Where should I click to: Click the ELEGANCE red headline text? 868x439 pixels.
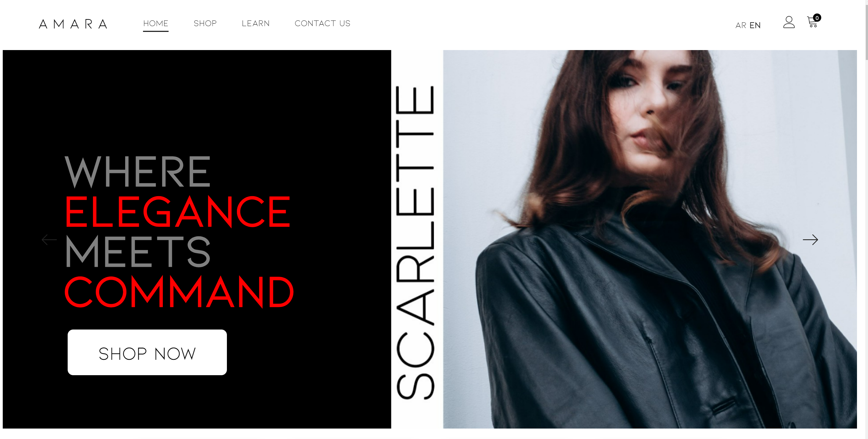pyautogui.click(x=177, y=212)
